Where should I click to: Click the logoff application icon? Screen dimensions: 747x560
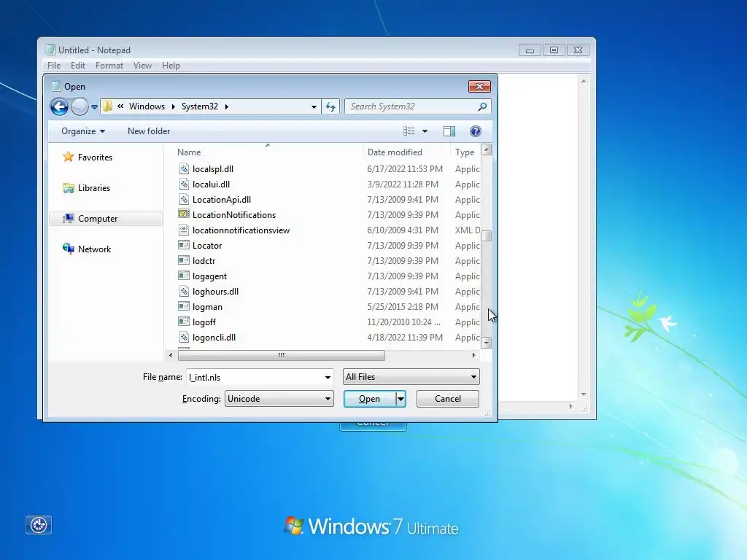183,322
